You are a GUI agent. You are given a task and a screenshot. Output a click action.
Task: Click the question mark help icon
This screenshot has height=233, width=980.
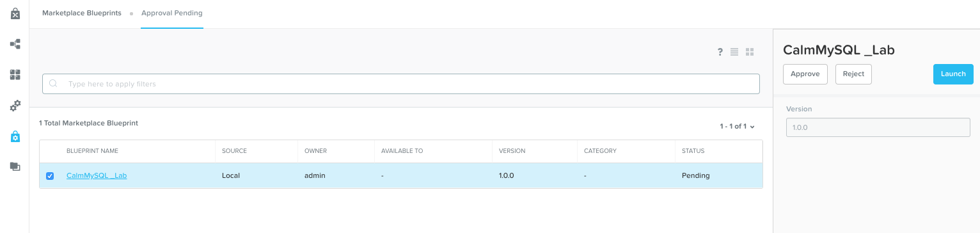point(720,52)
